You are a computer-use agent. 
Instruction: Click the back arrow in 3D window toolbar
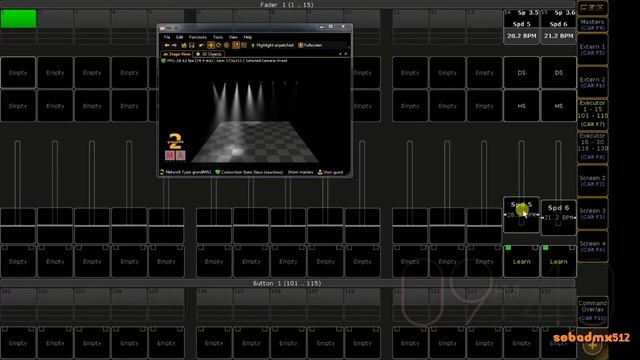click(167, 45)
